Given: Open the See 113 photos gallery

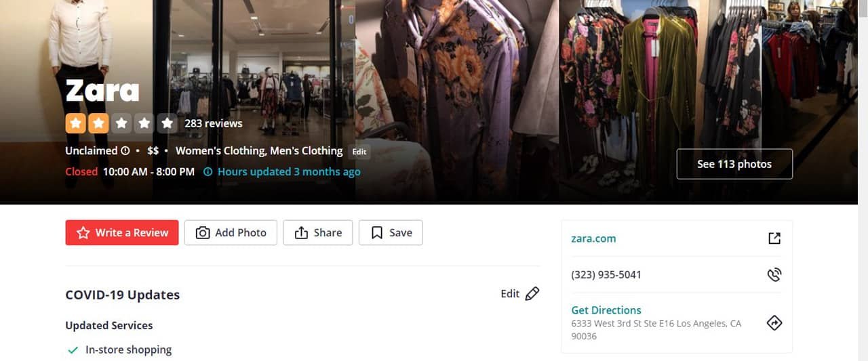Looking at the screenshot, I should tap(734, 164).
